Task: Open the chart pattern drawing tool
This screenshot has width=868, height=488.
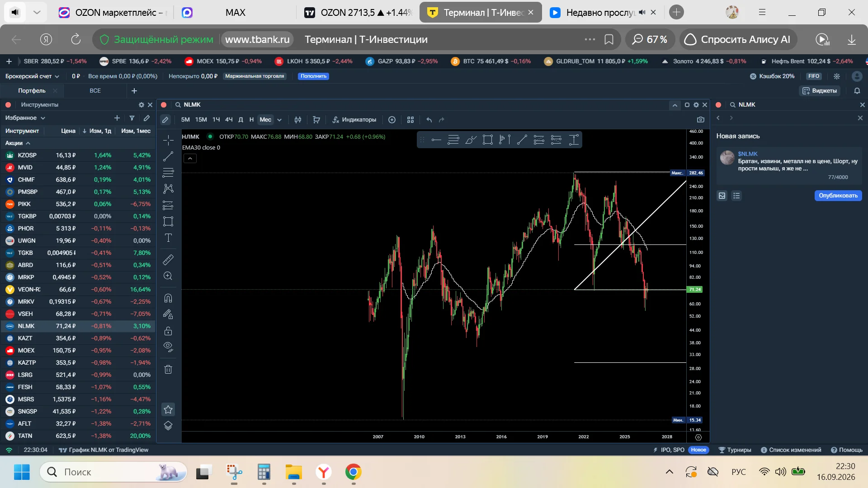Action: (168, 188)
